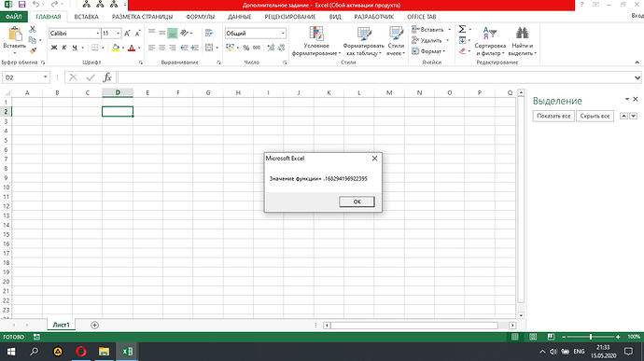Toggle underline formatting button
644x361 pixels.
75,48
